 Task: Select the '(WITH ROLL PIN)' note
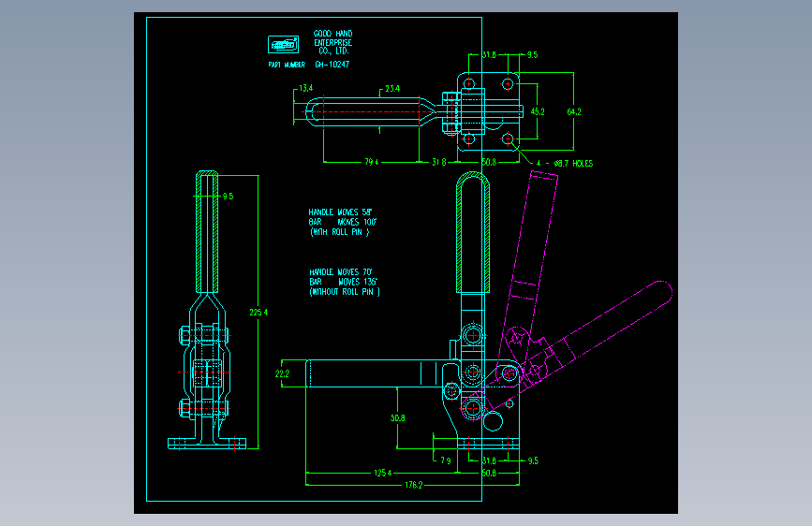340,232
